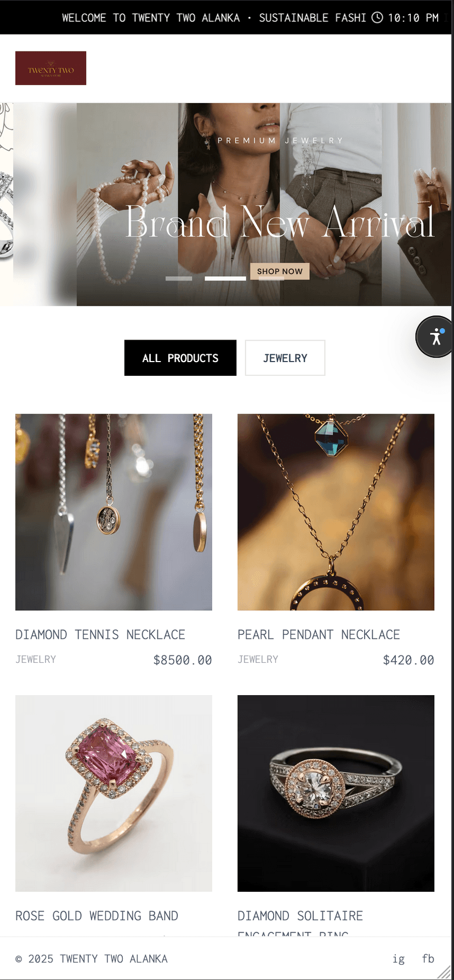Viewport: 454px width, 980px height.
Task: Grab the resize handle at bottom corner
Action: point(444,972)
